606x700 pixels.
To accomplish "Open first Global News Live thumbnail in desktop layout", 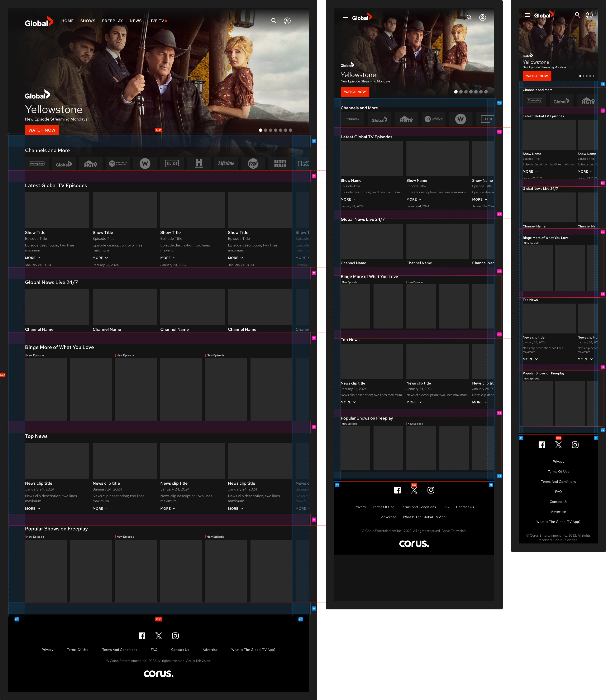I will click(x=57, y=307).
